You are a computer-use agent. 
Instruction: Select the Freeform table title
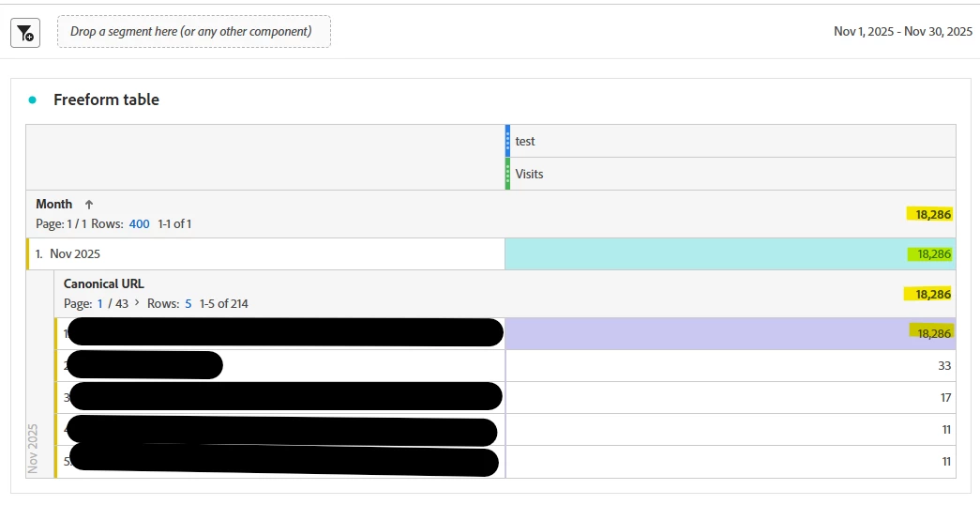pyautogui.click(x=106, y=99)
